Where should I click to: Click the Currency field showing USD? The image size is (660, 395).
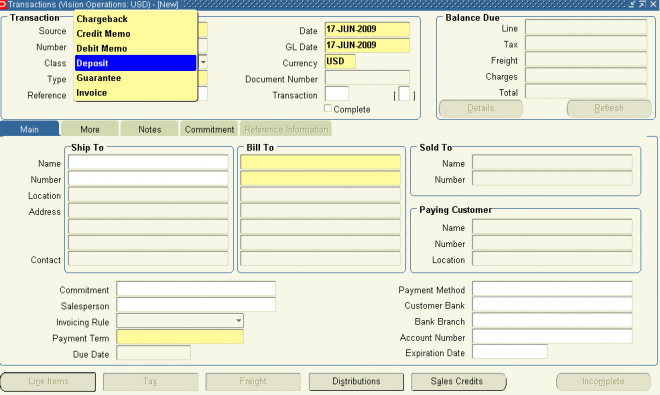pos(340,61)
